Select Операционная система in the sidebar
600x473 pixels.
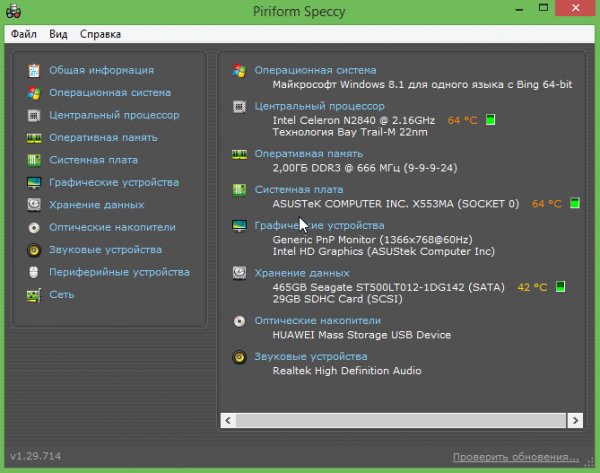(110, 93)
